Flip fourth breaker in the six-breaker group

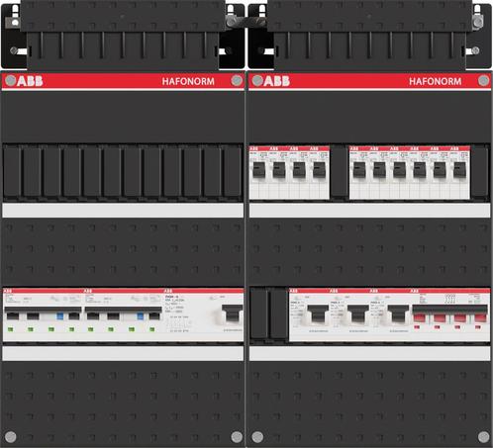420,170
